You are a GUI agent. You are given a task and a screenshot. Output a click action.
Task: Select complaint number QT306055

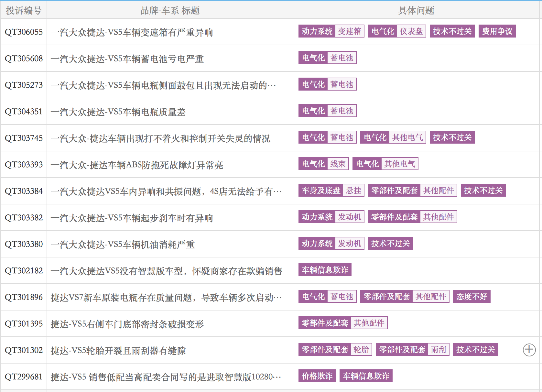(24, 32)
